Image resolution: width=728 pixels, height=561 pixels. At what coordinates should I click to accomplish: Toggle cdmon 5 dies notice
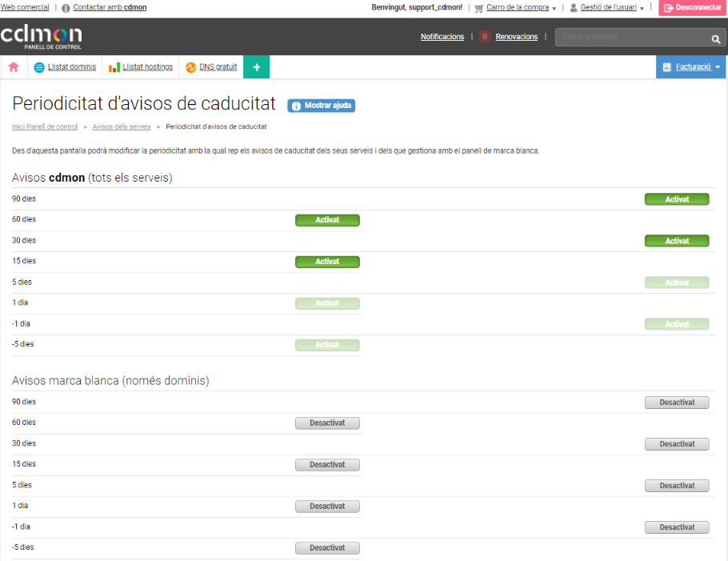click(677, 283)
